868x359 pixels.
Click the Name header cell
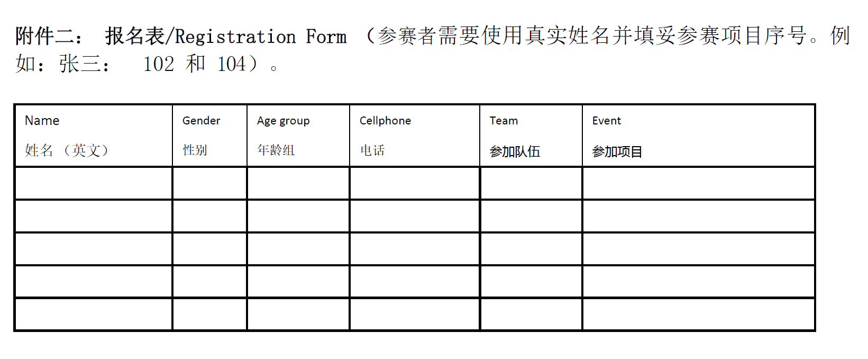[94, 136]
